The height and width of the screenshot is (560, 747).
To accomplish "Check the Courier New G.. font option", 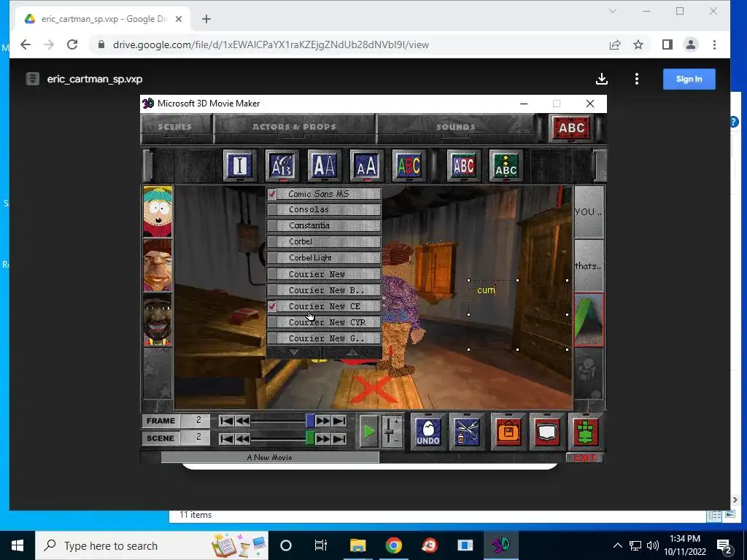I will click(x=323, y=338).
